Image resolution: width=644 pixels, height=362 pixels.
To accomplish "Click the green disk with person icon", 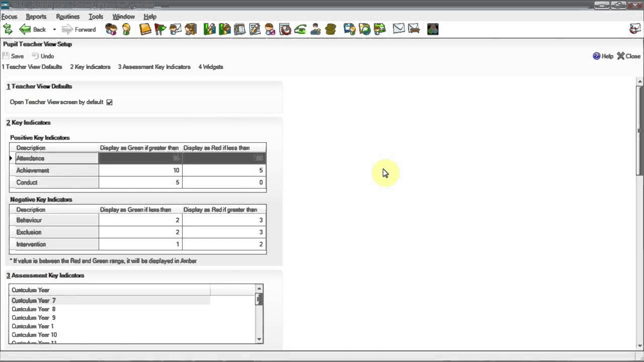I will [380, 29].
